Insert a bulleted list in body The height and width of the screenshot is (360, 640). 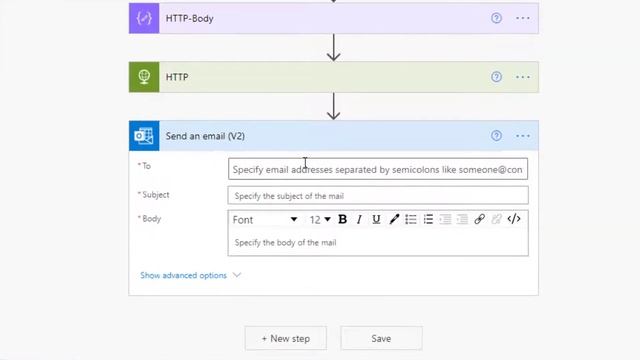[411, 220]
